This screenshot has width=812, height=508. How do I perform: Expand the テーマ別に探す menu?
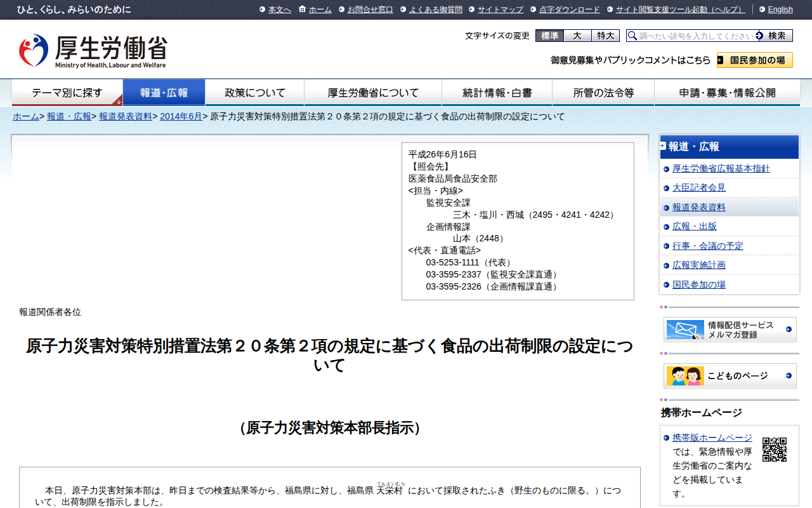67,93
